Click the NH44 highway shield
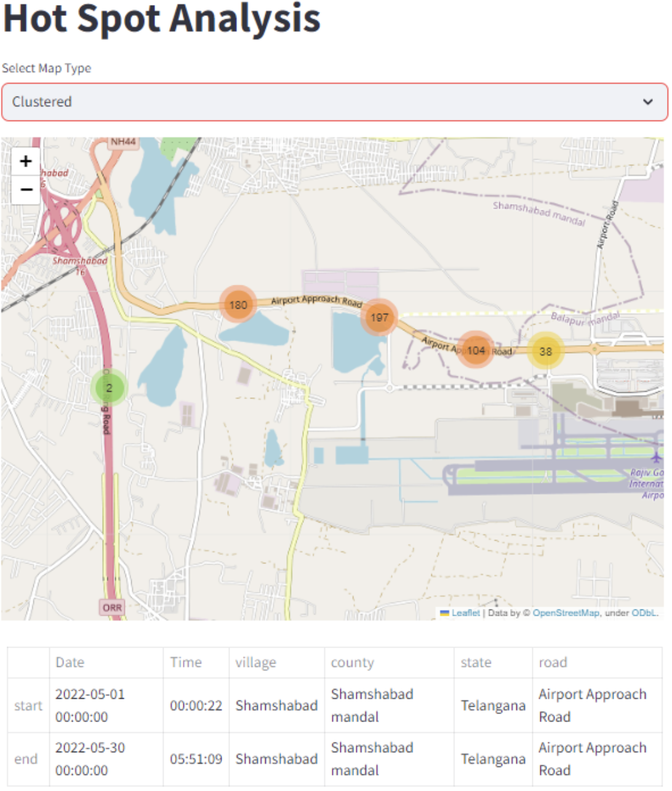Viewport: 672px width, 791px height. tap(123, 142)
